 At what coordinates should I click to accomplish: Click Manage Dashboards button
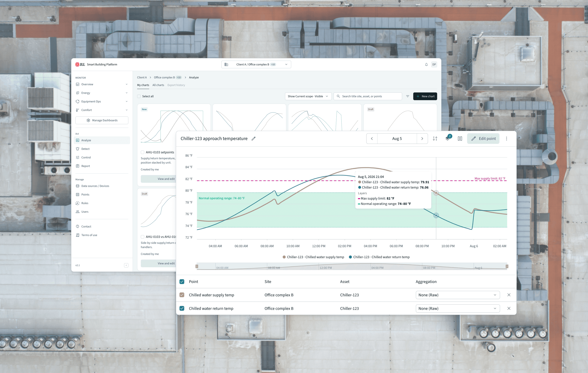click(x=102, y=120)
